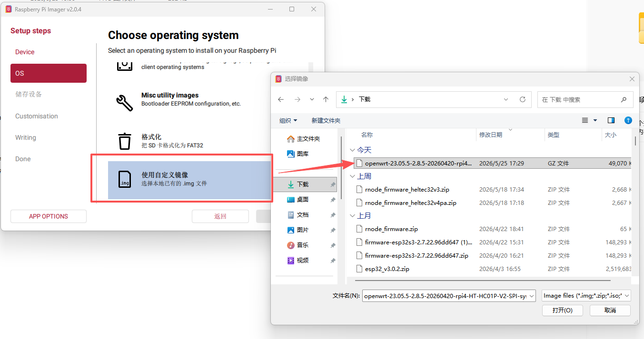Go forward in file dialog navigation
The image size is (644, 339).
point(297,99)
